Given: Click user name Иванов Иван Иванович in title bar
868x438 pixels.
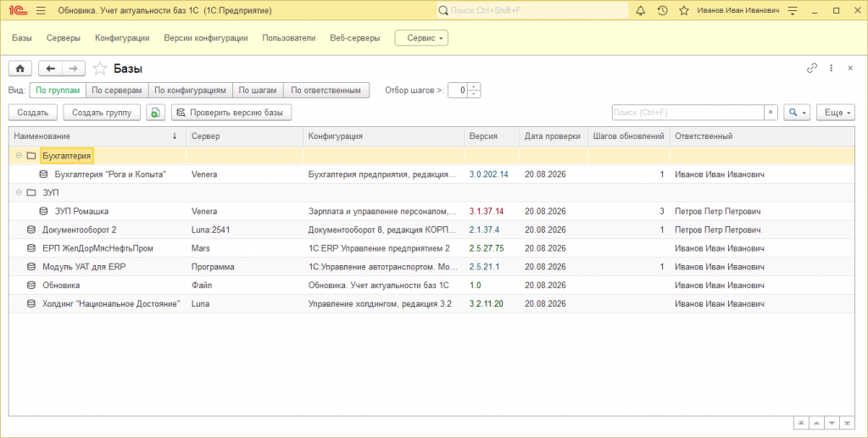Looking at the screenshot, I should (738, 10).
